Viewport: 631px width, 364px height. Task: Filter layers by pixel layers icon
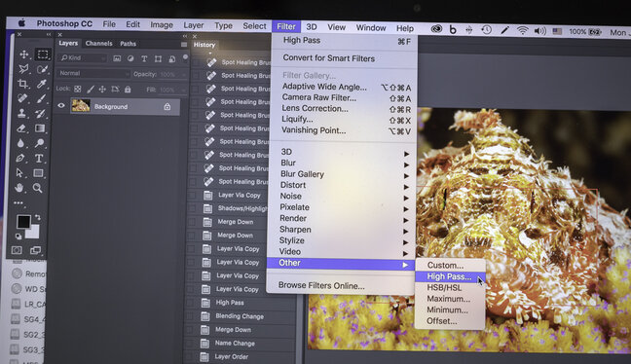(117, 58)
